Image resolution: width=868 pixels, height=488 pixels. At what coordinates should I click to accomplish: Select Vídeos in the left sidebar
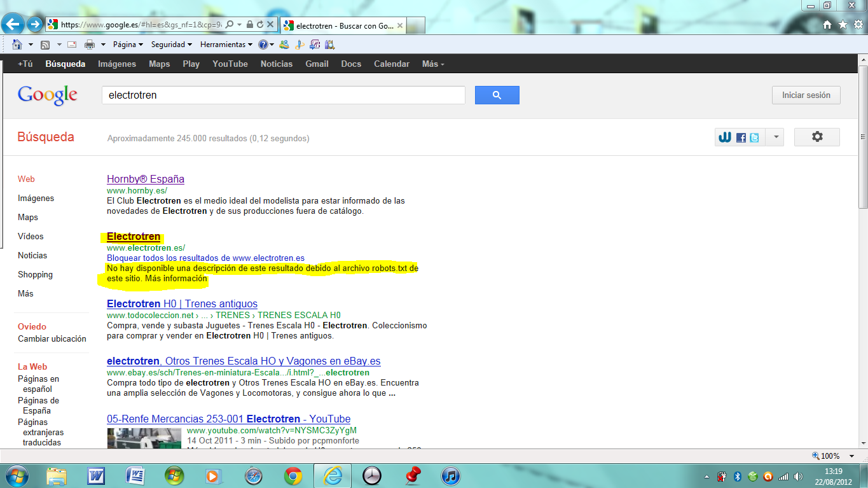[x=31, y=237]
